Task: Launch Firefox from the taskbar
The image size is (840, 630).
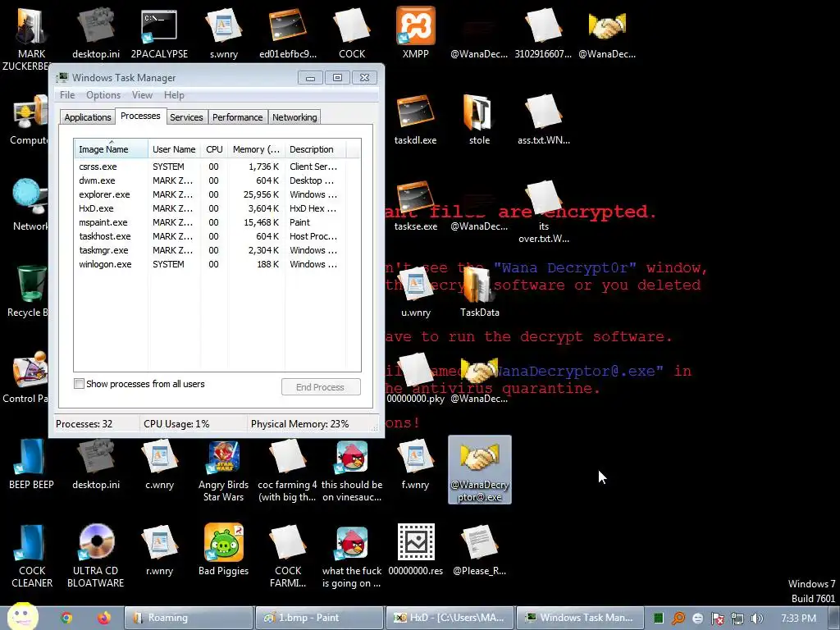Action: [x=104, y=618]
